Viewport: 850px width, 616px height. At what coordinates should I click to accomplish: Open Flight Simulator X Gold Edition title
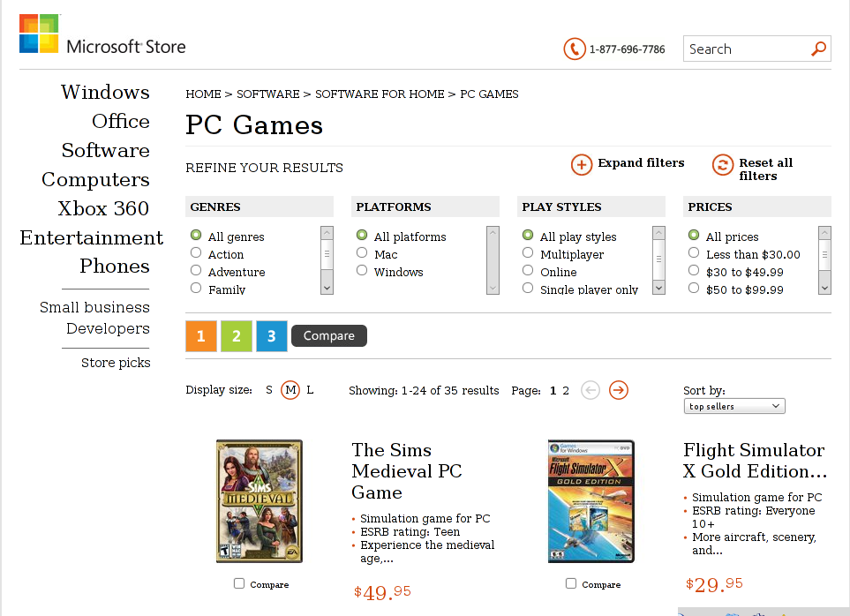pyautogui.click(x=756, y=461)
